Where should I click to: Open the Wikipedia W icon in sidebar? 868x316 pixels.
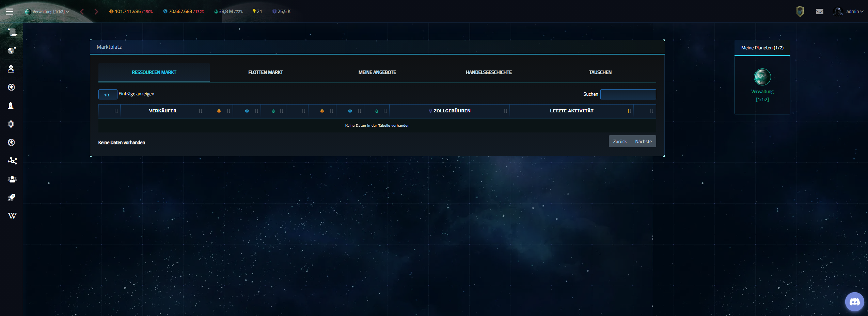click(x=12, y=216)
